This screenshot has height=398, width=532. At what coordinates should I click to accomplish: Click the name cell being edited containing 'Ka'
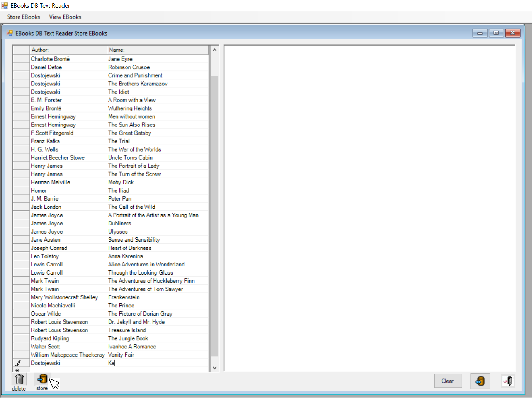[x=158, y=363]
